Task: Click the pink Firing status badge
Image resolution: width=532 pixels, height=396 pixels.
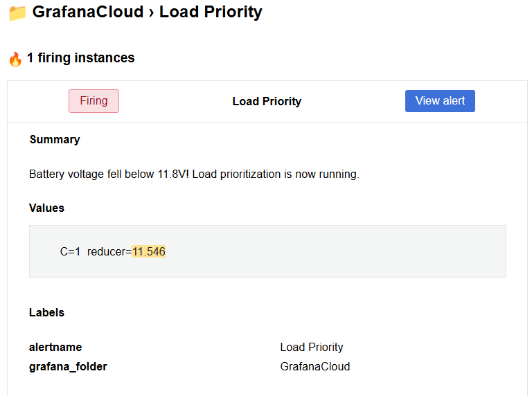Action: click(x=94, y=101)
